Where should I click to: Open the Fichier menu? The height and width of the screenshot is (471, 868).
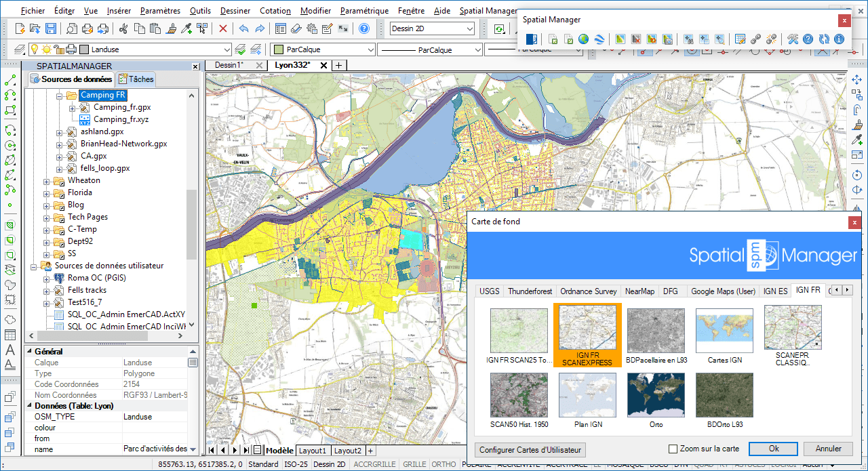tap(34, 11)
